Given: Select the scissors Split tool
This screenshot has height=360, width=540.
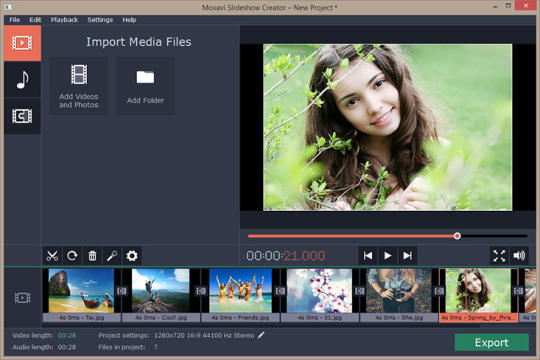Looking at the screenshot, I should point(52,256).
